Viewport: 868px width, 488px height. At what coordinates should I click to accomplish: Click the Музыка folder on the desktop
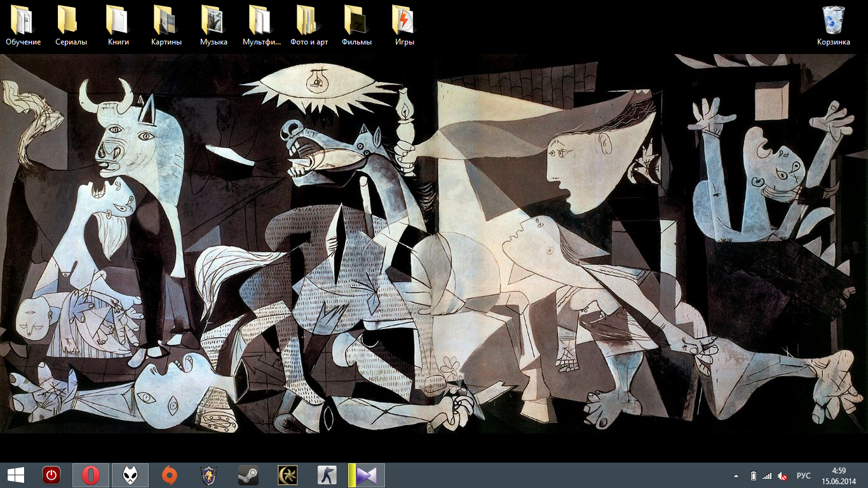214,25
